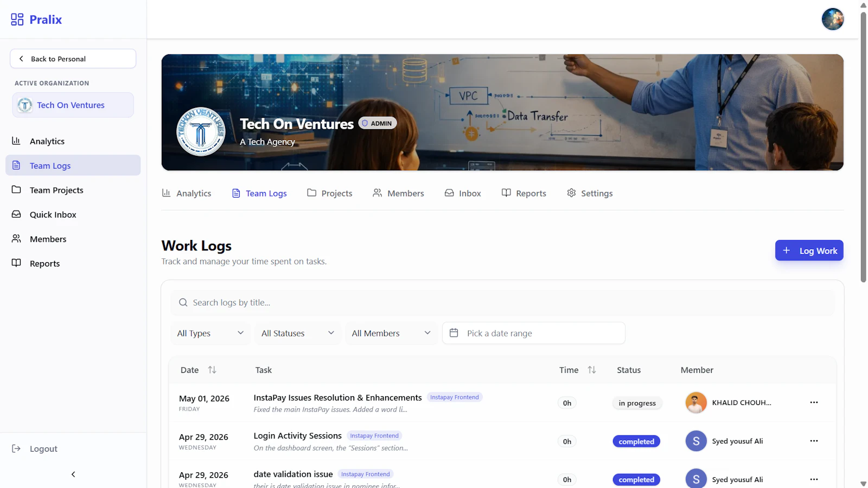The height and width of the screenshot is (488, 868).
Task: Click Quick Inbox tray icon in sidebar
Action: point(16,214)
